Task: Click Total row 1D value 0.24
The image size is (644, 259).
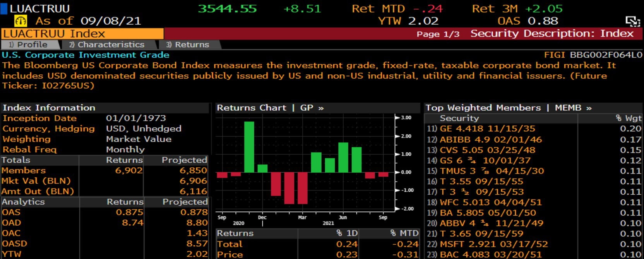Action: (x=347, y=244)
